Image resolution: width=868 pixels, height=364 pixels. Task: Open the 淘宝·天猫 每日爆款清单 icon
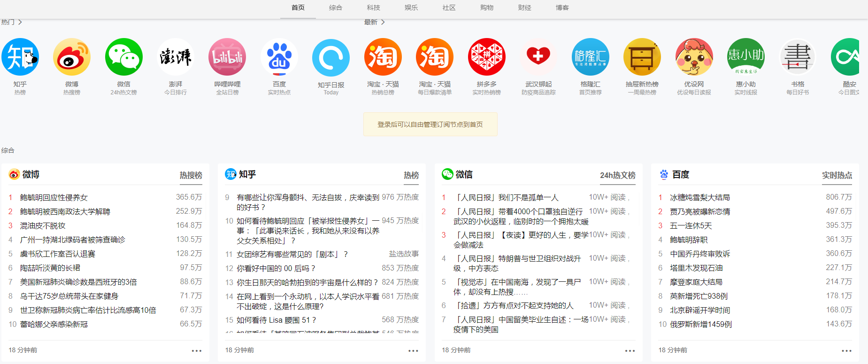pos(435,57)
